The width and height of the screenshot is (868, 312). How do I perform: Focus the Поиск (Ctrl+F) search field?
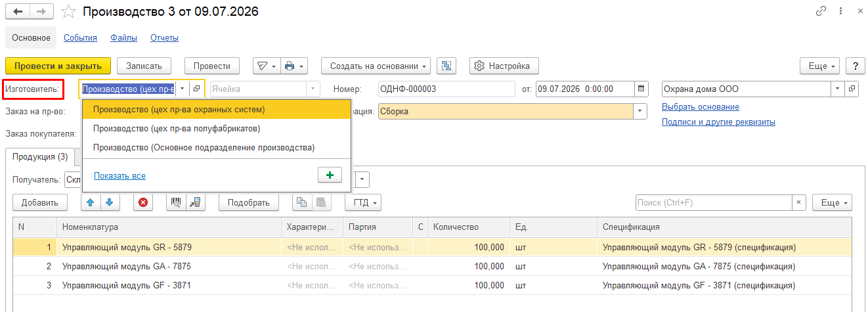pos(714,202)
